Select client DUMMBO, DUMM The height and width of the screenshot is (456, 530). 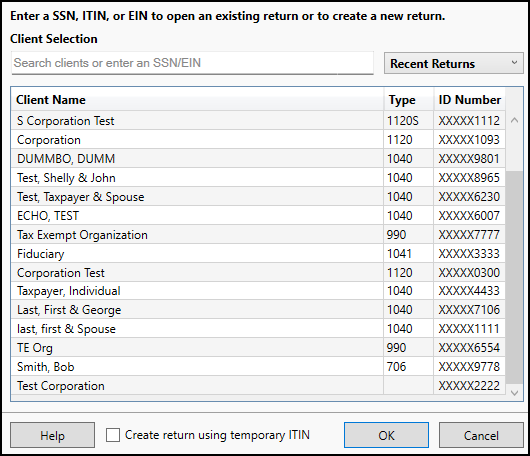click(x=258, y=159)
